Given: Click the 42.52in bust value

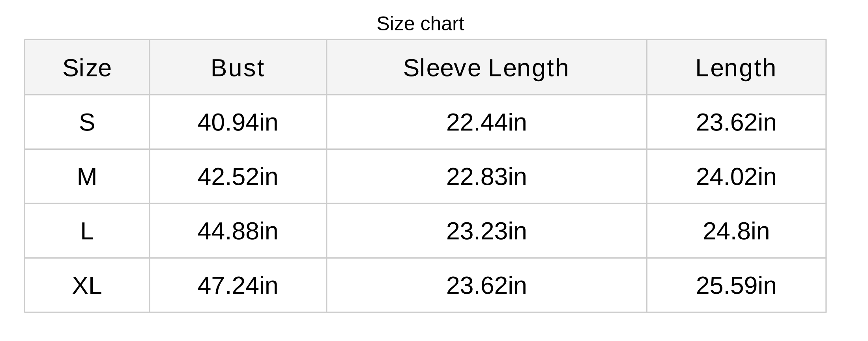Looking at the screenshot, I should tap(238, 177).
